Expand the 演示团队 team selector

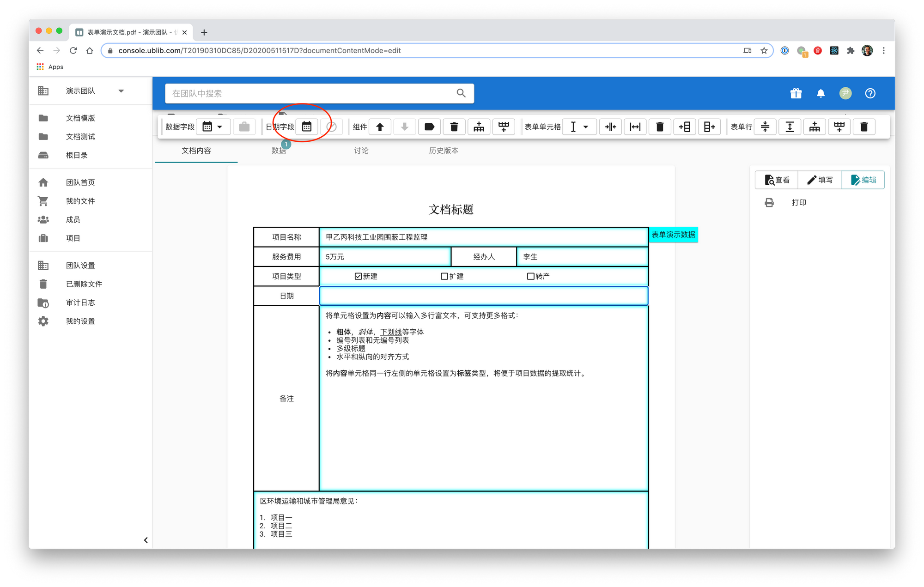tap(121, 91)
